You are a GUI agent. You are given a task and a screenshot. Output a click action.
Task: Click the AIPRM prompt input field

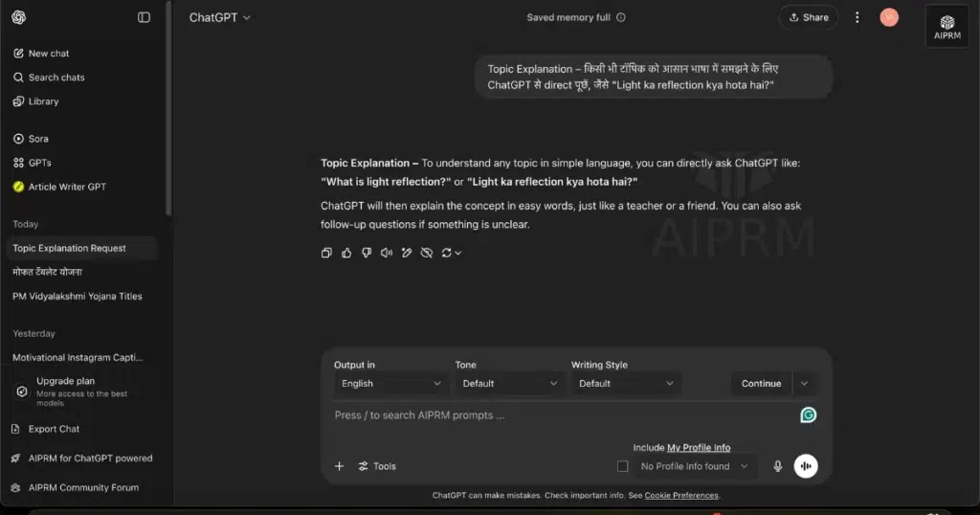pyautogui.click(x=563, y=415)
